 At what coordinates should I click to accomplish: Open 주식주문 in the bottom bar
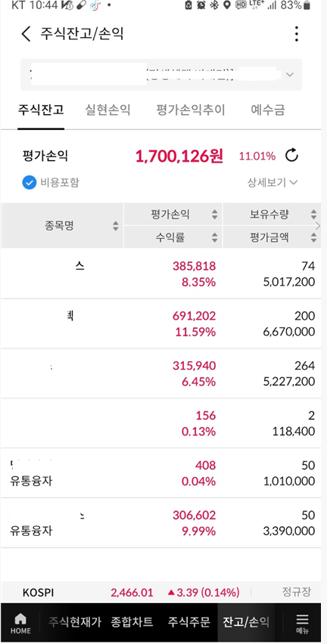[x=188, y=622]
